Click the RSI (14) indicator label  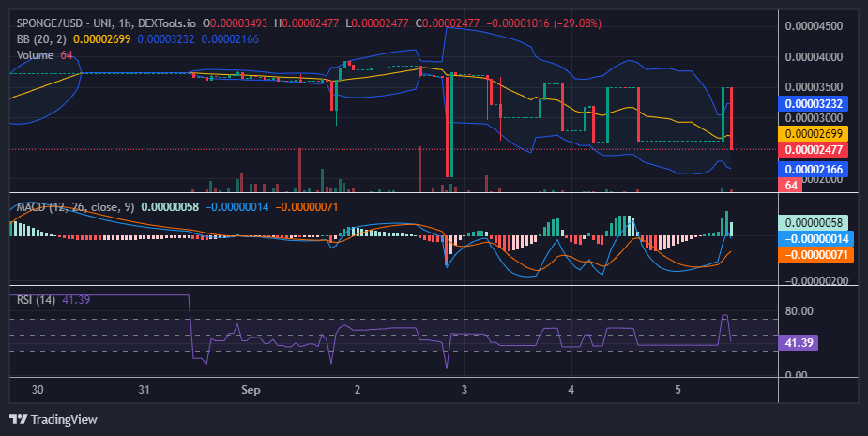point(36,300)
